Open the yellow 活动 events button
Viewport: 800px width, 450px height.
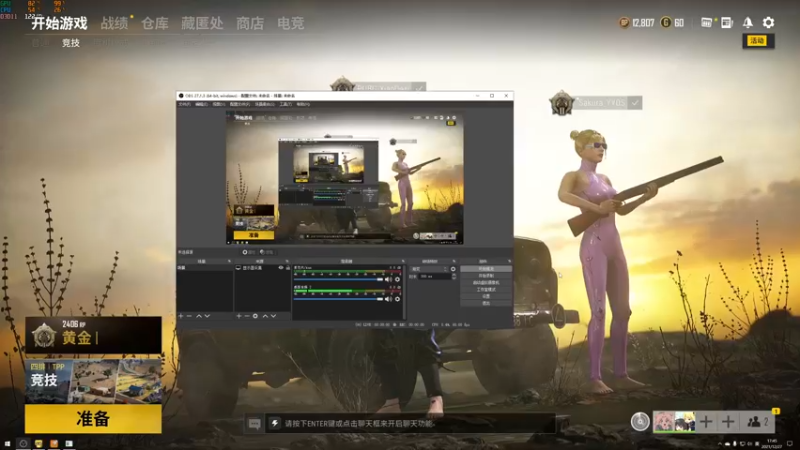tap(758, 41)
